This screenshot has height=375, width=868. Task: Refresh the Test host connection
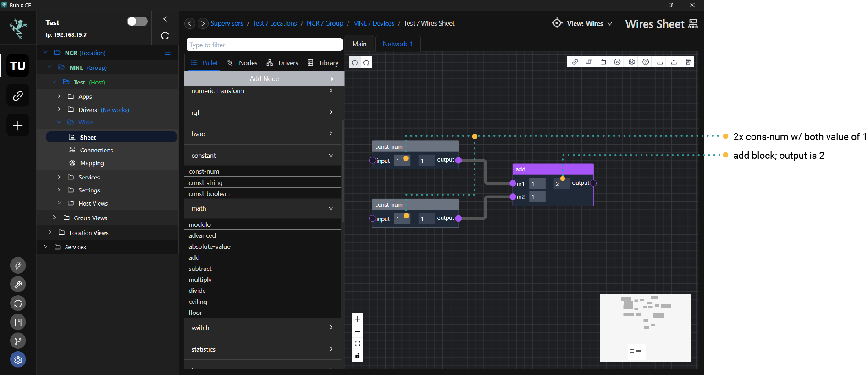(x=165, y=35)
